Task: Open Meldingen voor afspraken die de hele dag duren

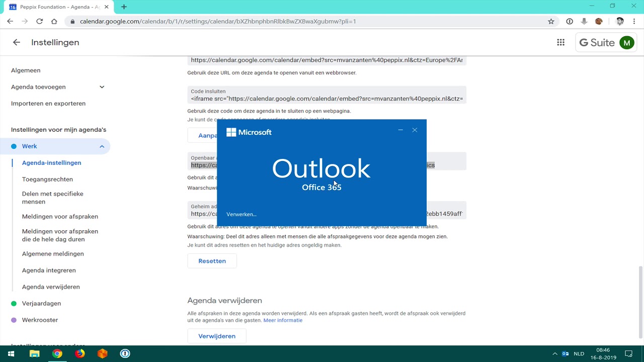Action: tap(60, 235)
